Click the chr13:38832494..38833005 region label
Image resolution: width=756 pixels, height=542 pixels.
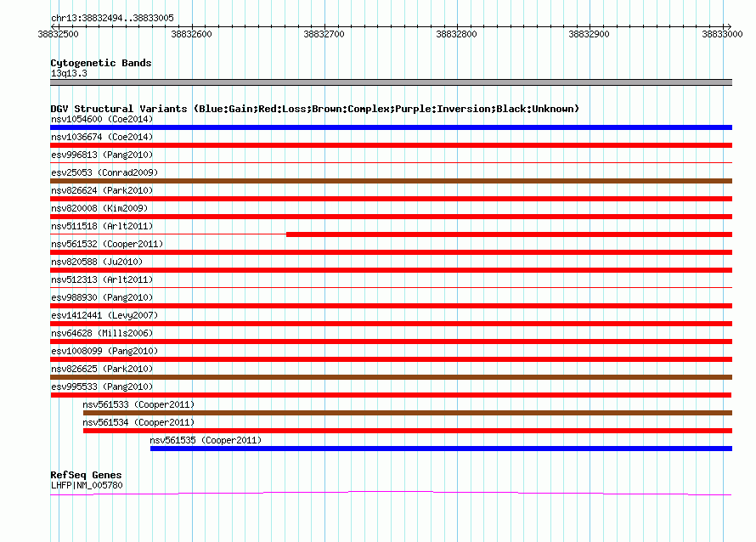click(x=112, y=18)
